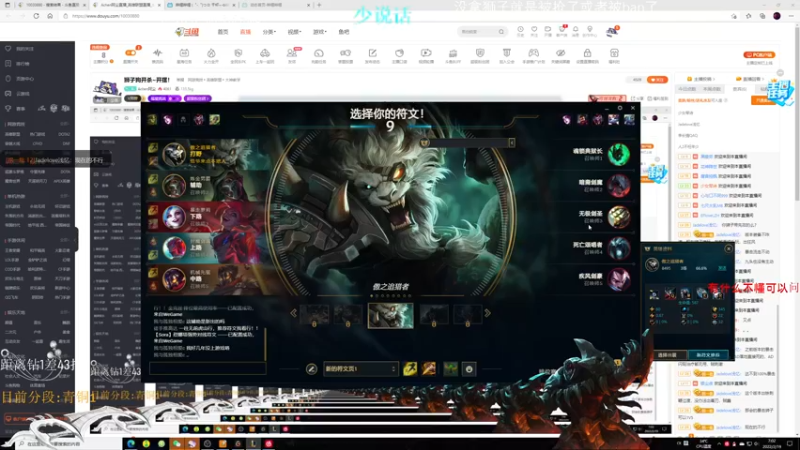This screenshot has height=450, width=800.
Task: Toggle the orange streamer switch in toolbar
Action: coord(131,53)
